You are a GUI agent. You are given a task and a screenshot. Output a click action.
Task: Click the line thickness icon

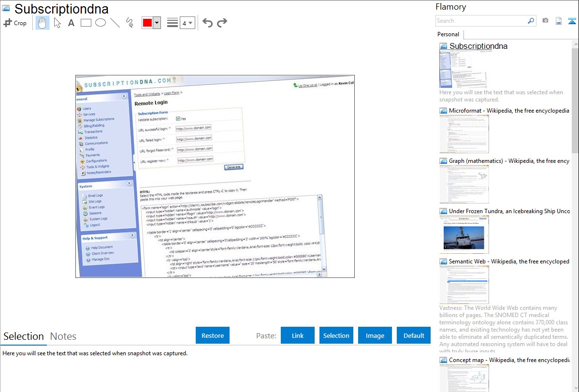point(173,23)
